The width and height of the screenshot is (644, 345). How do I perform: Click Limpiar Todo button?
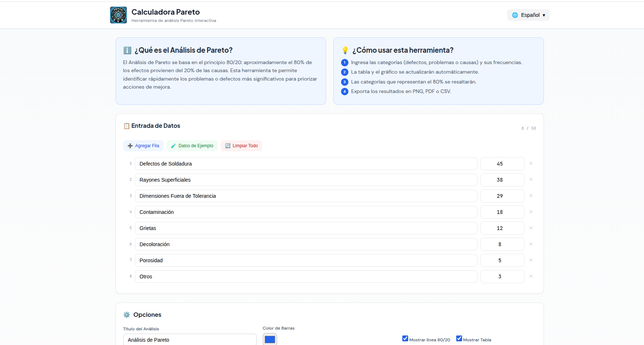coord(241,146)
